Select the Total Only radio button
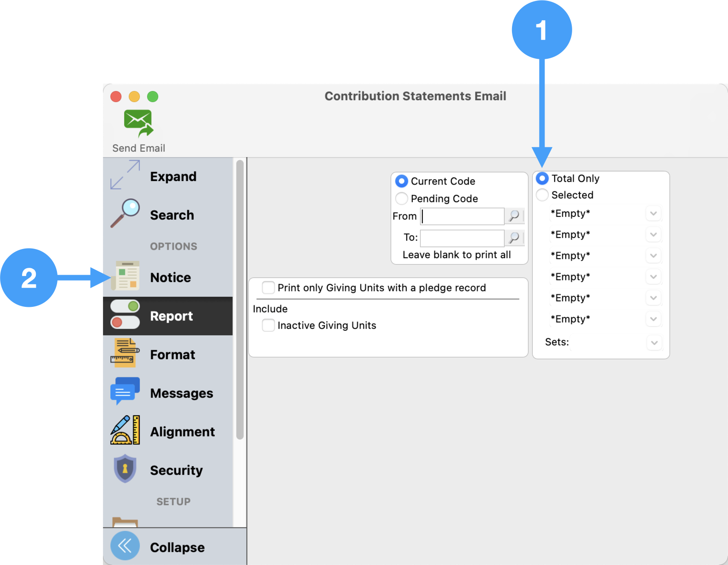This screenshot has height=565, width=728. [x=542, y=178]
